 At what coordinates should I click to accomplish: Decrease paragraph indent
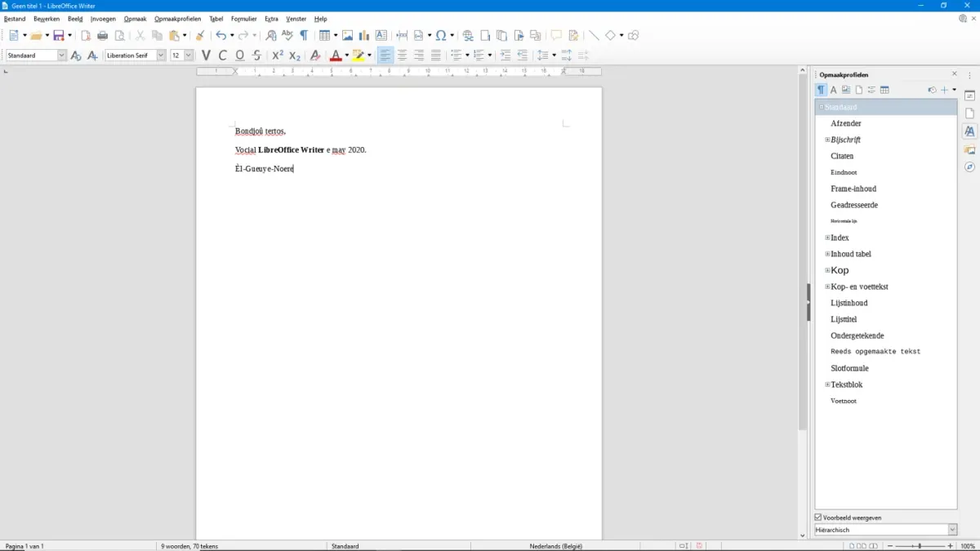[x=523, y=56]
